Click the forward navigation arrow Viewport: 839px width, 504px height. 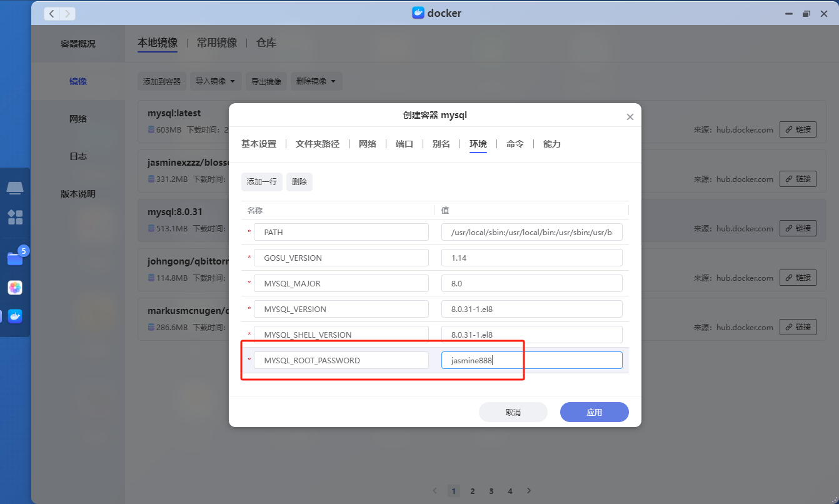pyautogui.click(x=68, y=13)
